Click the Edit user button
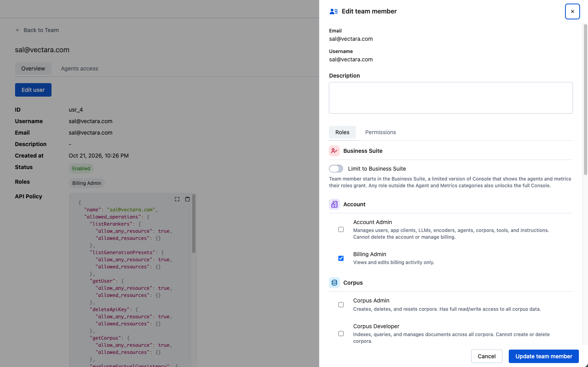588x367 pixels. [x=33, y=90]
